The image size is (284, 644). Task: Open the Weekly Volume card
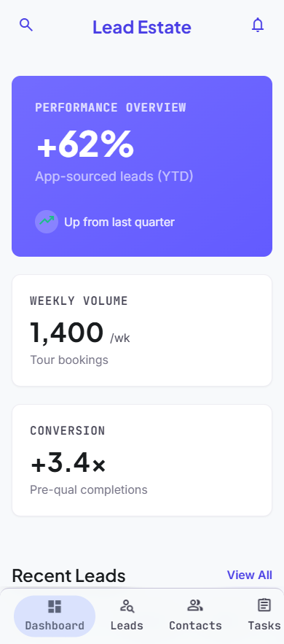142,330
